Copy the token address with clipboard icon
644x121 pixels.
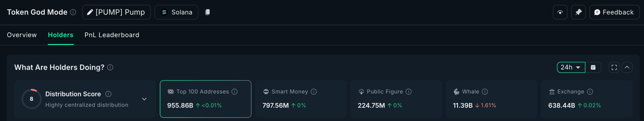click(207, 12)
